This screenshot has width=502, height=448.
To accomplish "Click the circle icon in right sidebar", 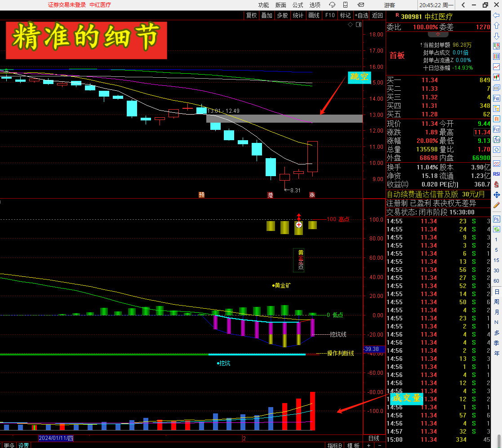I will 496,150.
